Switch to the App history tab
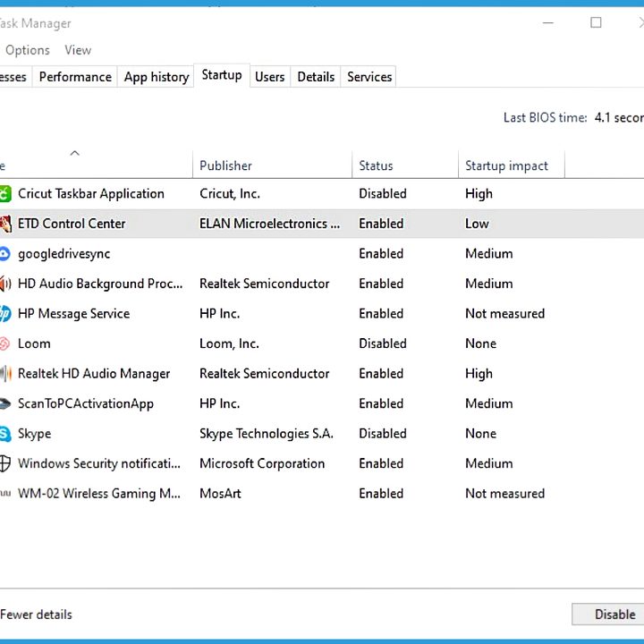 [x=156, y=77]
